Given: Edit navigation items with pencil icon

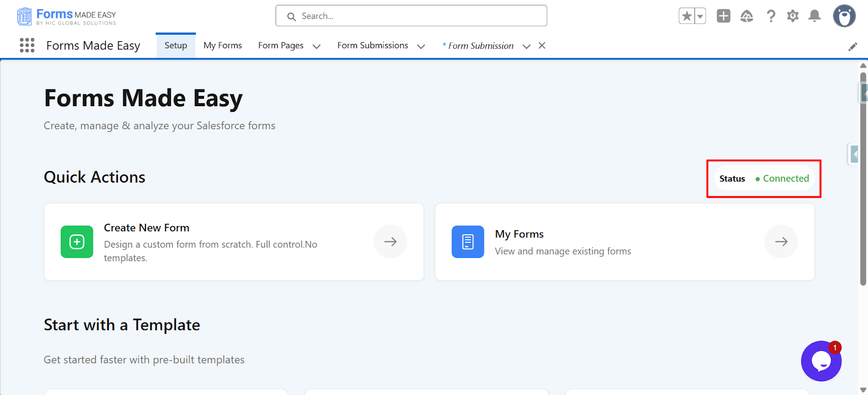Looking at the screenshot, I should click(853, 47).
